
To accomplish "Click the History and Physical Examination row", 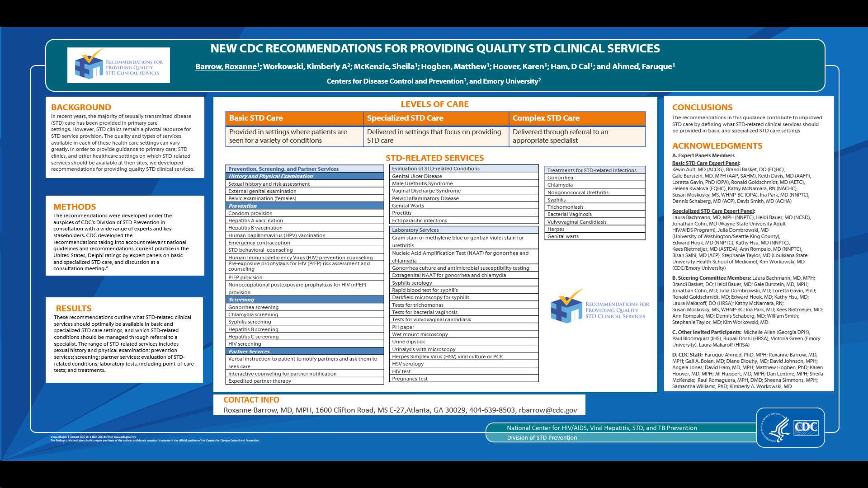I will [x=304, y=176].
